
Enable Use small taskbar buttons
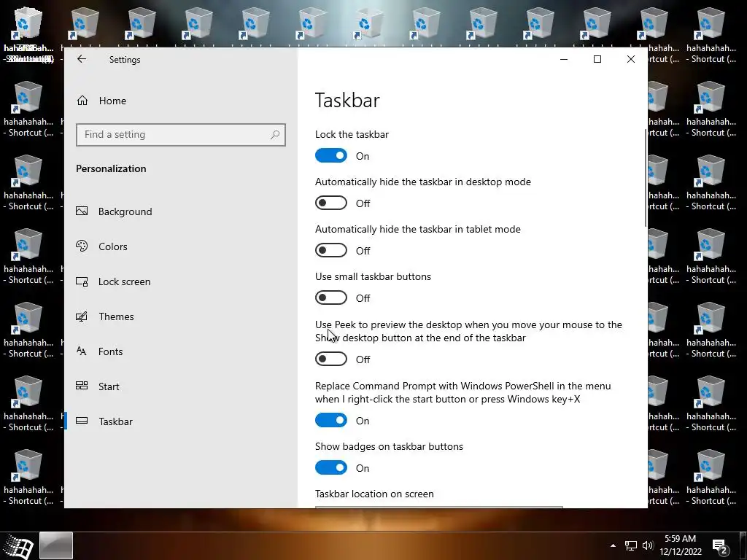[331, 298]
